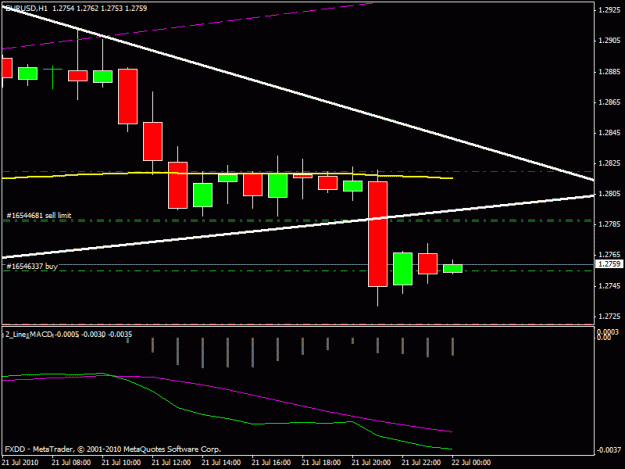Screen dimensions: 625x469
Task: Click the 21 Jul 12:00 time label
Action: pos(171,462)
